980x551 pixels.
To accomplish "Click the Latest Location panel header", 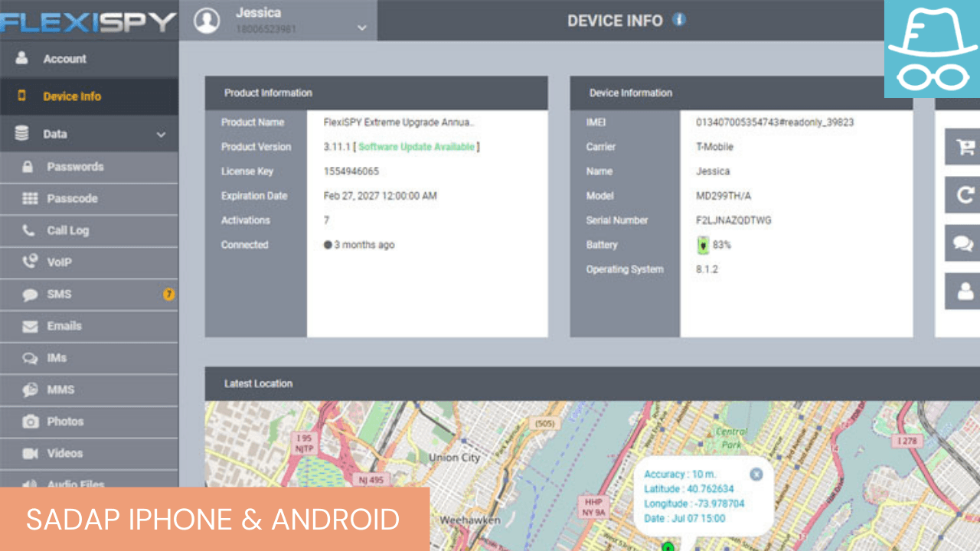I will coord(593,384).
